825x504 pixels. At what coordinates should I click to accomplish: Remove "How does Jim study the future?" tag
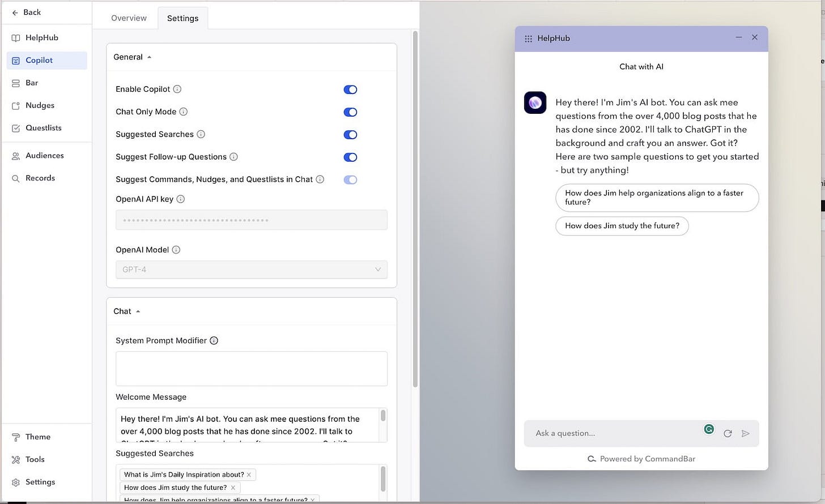tap(233, 488)
